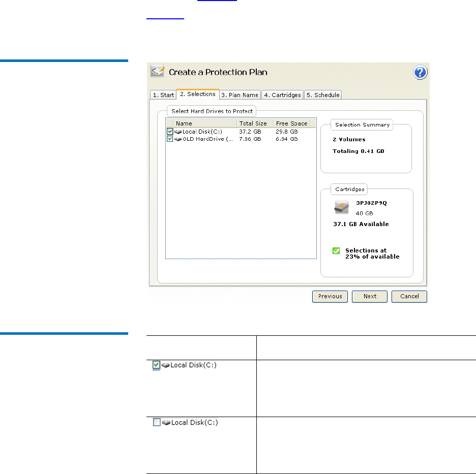
Task: Click the OLD HardDrive row name
Action: [207, 139]
